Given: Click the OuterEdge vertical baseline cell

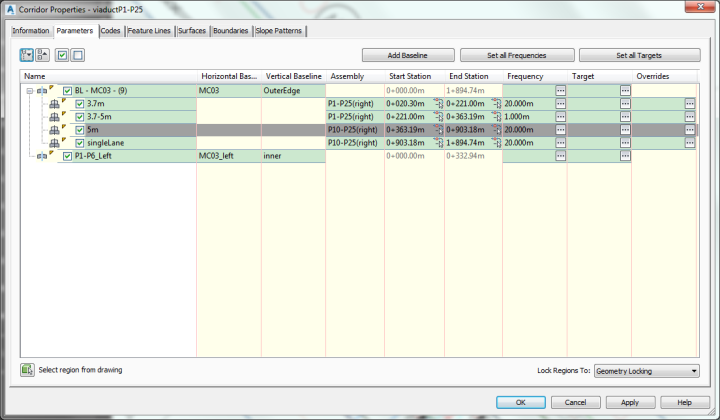Looking at the screenshot, I should [293, 90].
